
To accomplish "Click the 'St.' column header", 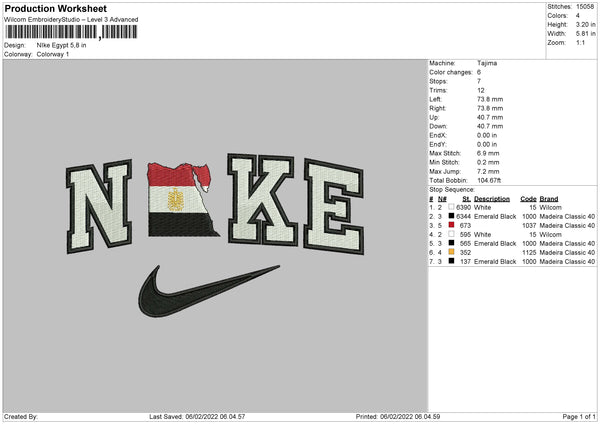I will click(x=466, y=199).
